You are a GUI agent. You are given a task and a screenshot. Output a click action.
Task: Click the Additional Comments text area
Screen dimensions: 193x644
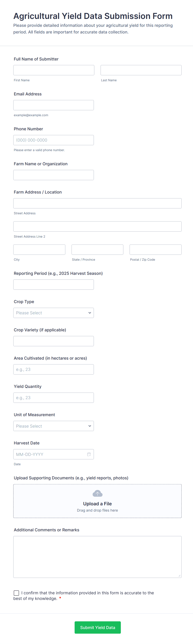(x=97, y=557)
